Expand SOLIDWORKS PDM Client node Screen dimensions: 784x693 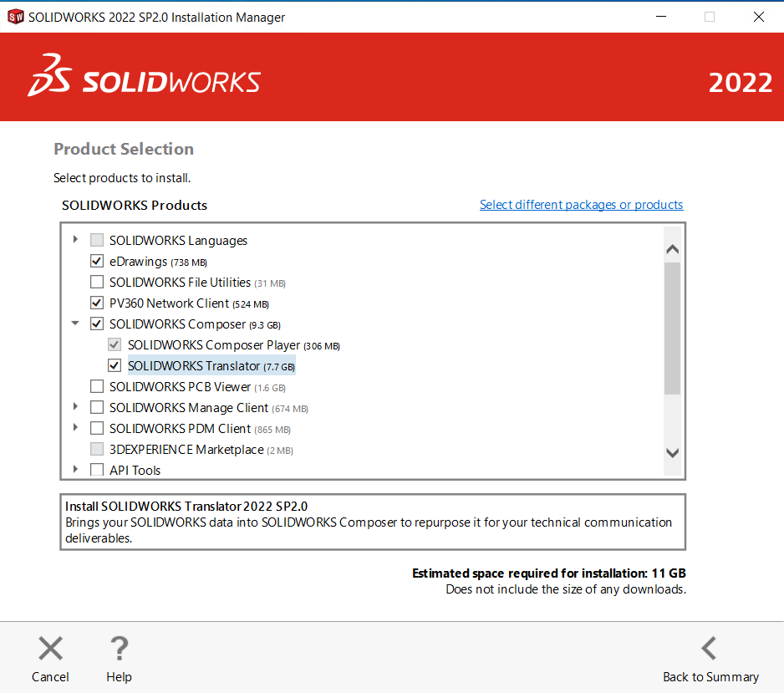click(75, 428)
